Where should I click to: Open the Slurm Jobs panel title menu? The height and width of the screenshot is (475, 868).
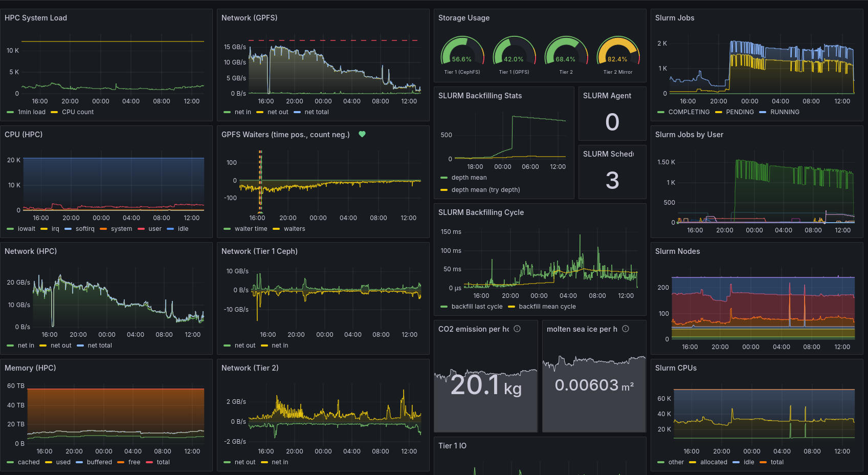[675, 18]
